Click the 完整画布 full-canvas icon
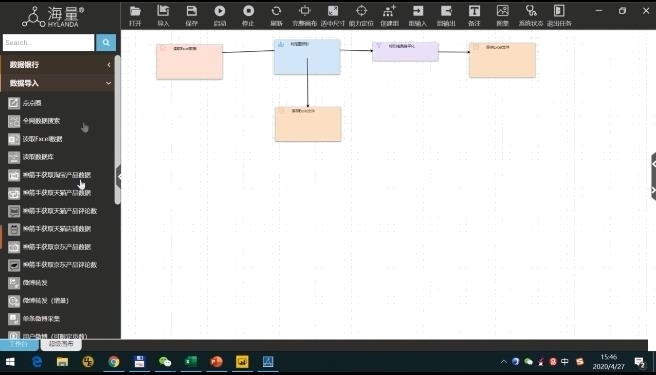Screen dimensions: 656x375 [305, 11]
